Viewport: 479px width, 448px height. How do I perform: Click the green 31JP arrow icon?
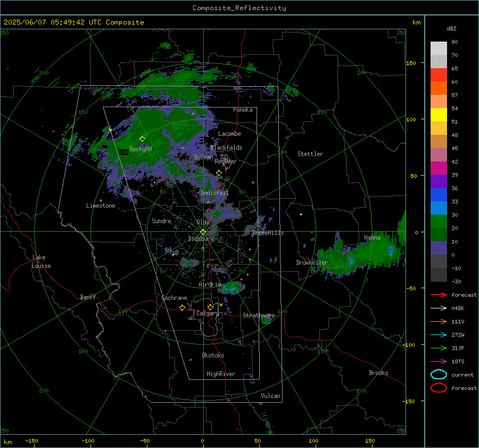(x=439, y=348)
